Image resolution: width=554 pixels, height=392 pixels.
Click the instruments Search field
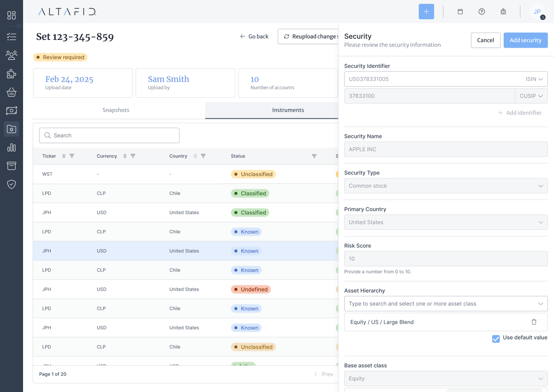109,136
